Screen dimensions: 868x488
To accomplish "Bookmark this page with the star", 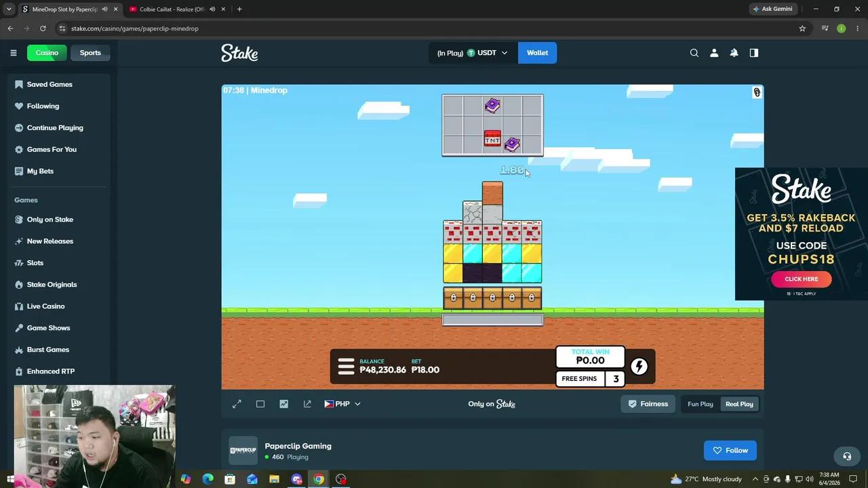I will [802, 28].
